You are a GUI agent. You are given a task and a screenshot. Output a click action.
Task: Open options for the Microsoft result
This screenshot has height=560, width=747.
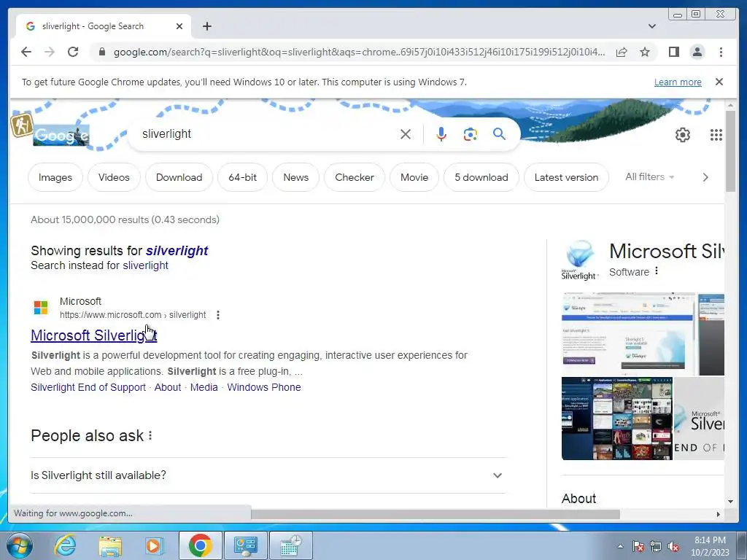217,315
